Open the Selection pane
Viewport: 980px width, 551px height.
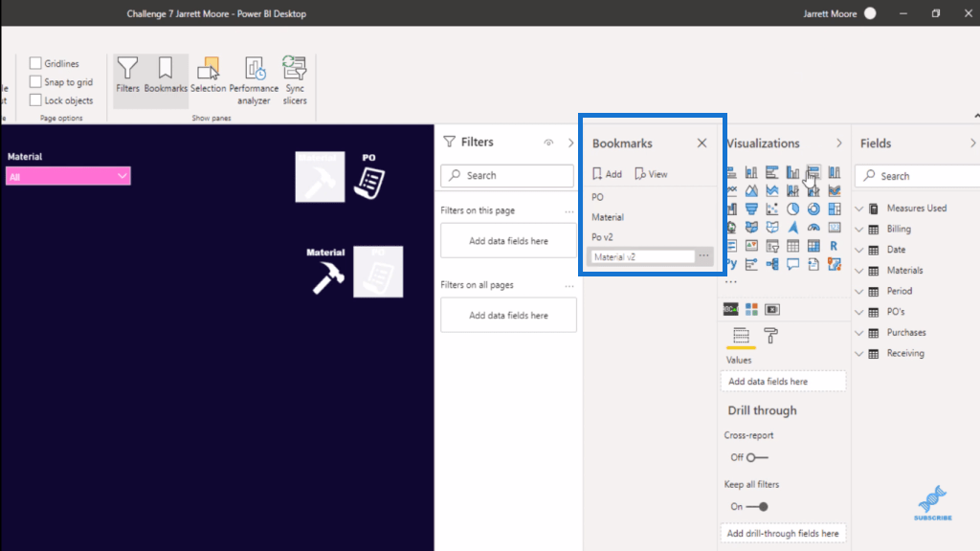208,76
